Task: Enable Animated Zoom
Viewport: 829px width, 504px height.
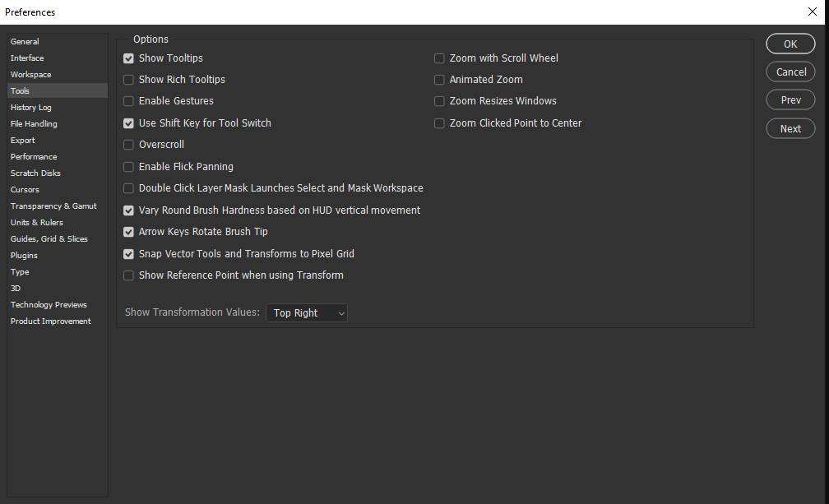Action: pyautogui.click(x=439, y=79)
